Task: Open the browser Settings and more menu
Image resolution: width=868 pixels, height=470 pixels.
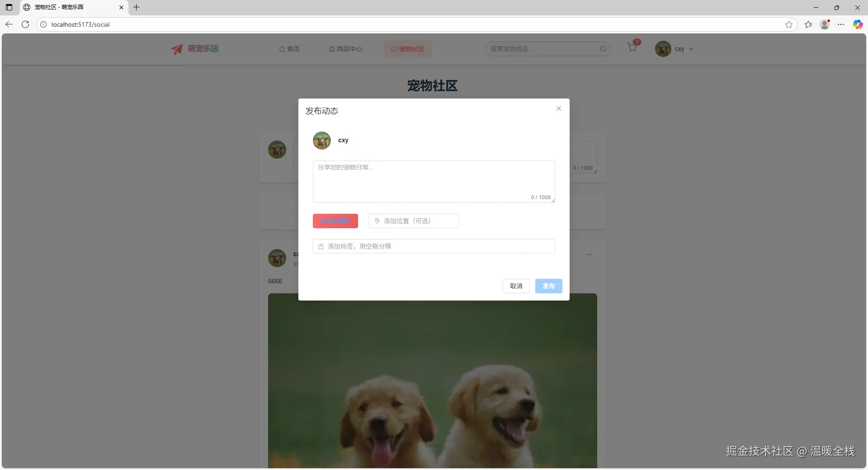Action: [841, 24]
